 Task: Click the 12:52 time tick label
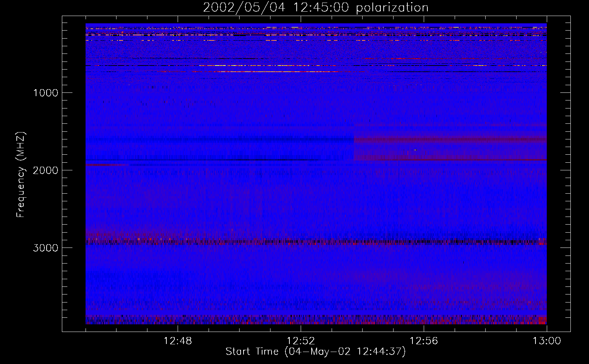[x=301, y=341]
